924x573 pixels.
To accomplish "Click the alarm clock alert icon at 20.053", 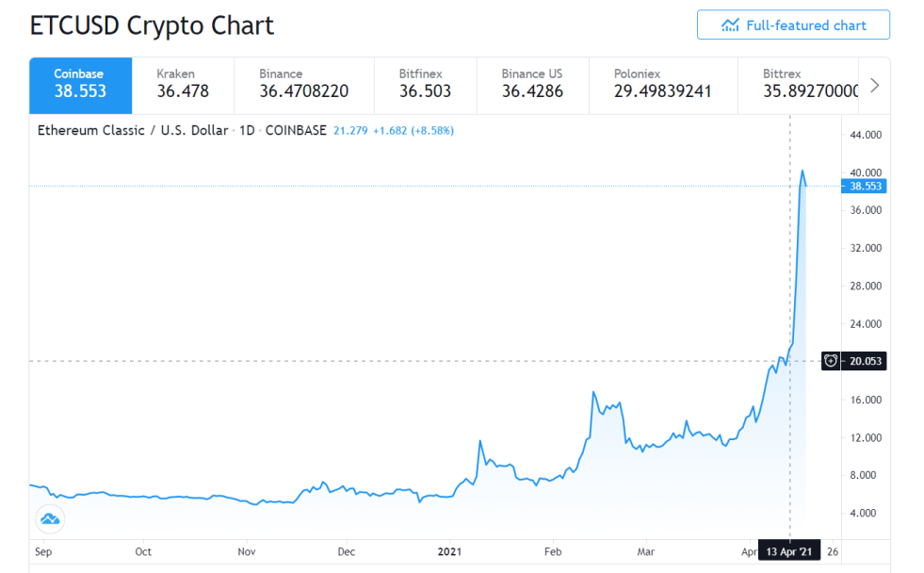I will point(831,361).
